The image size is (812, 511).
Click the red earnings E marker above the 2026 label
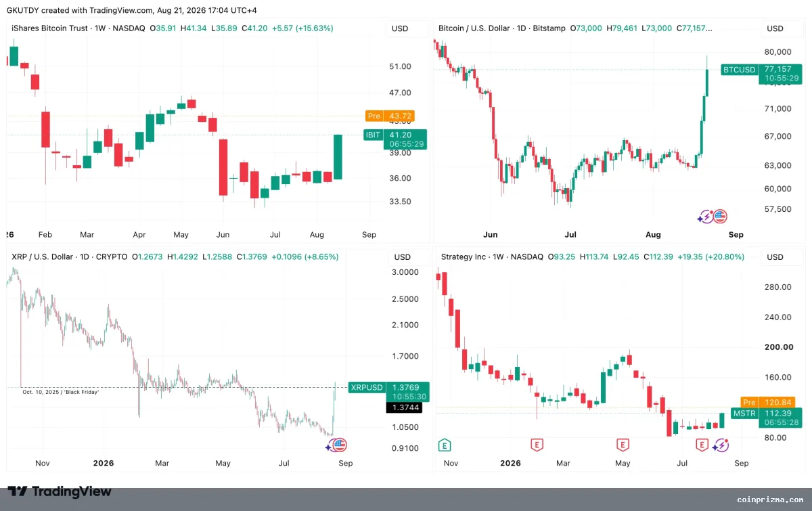[536, 445]
